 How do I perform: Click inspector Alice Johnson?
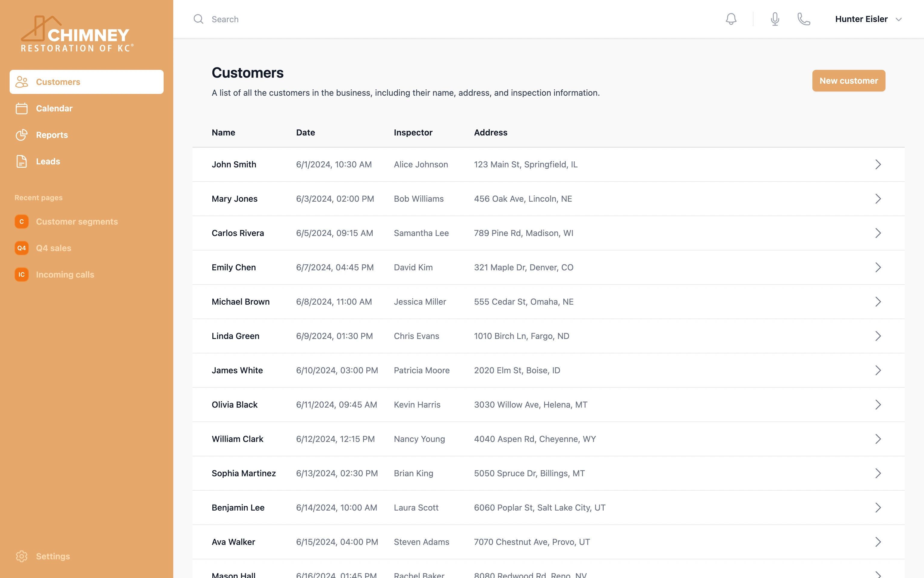pos(421,164)
